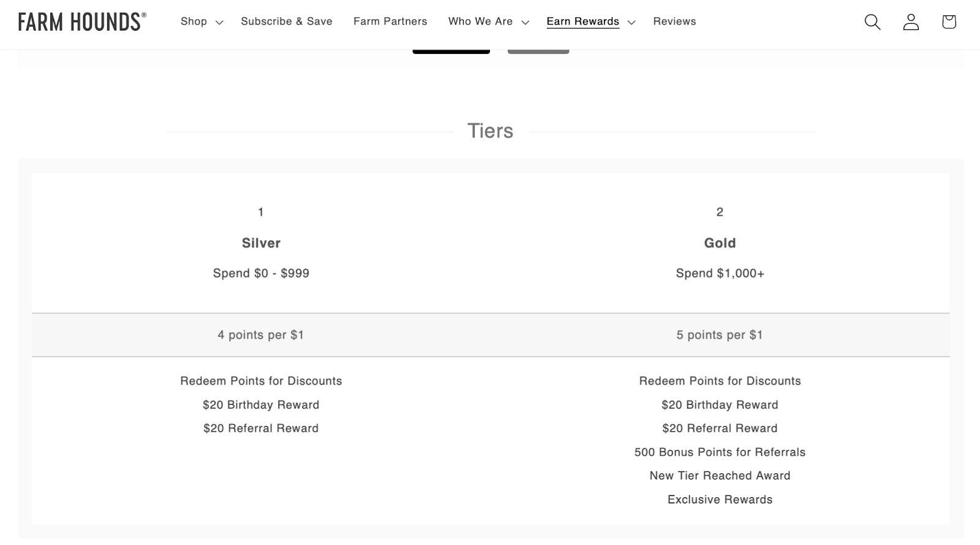This screenshot has width=980, height=545.
Task: Click the Exclusive Rewards text under Gold
Action: pos(720,500)
